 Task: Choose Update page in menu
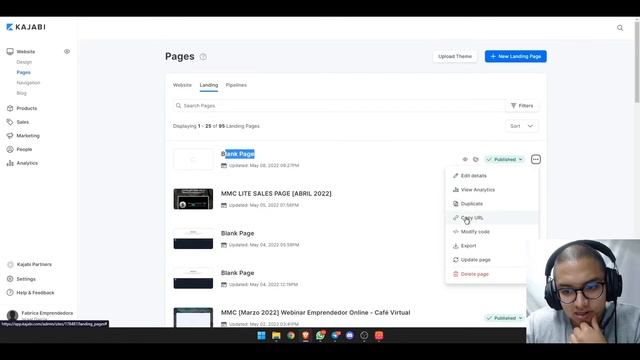[476, 260]
